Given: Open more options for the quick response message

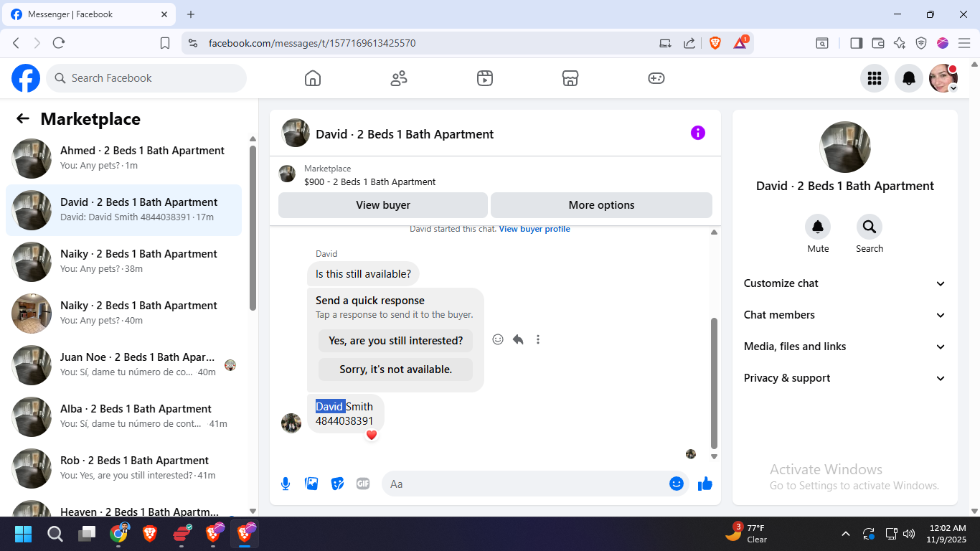Looking at the screenshot, I should (538, 339).
